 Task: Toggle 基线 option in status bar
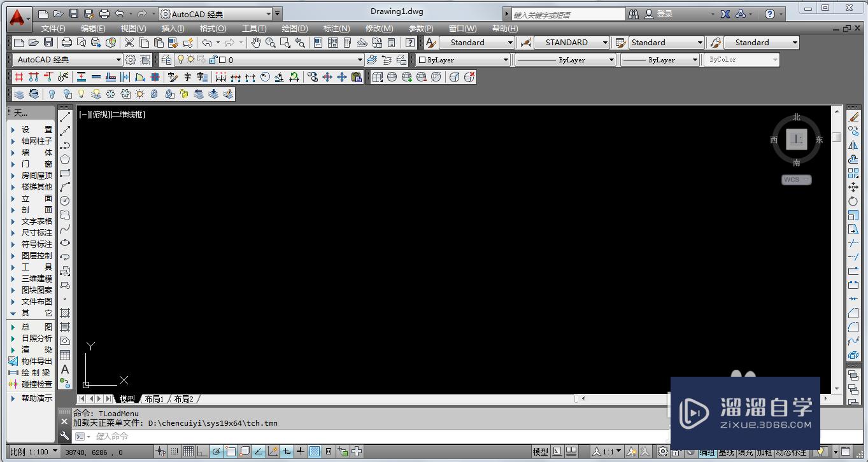[726, 452]
